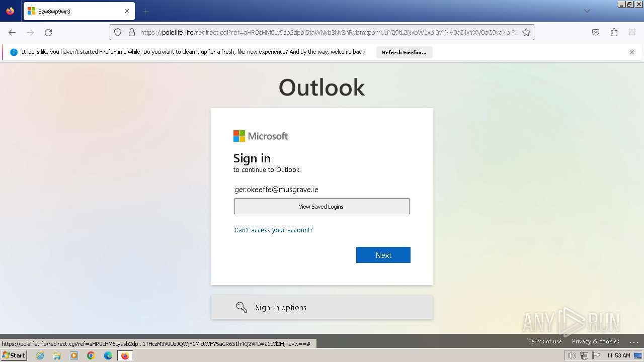Click the Outlook page heading

coord(322,87)
